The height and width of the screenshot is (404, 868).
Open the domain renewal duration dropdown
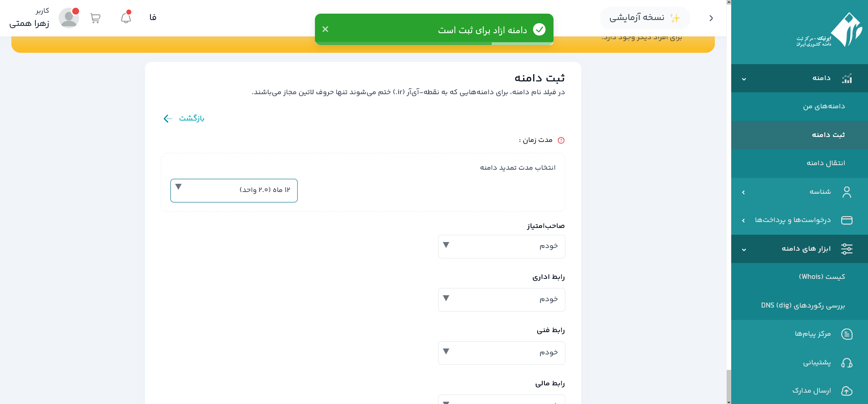[x=234, y=191]
